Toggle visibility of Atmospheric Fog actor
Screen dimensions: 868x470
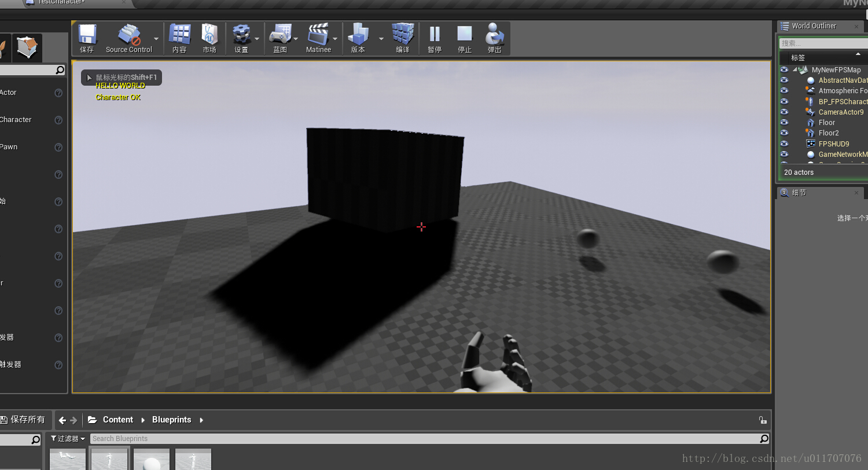tap(784, 91)
